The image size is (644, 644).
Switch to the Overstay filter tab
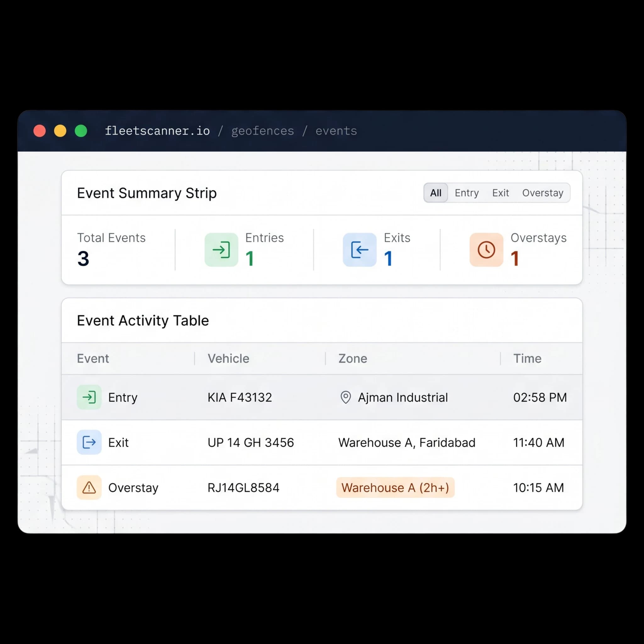(x=543, y=193)
